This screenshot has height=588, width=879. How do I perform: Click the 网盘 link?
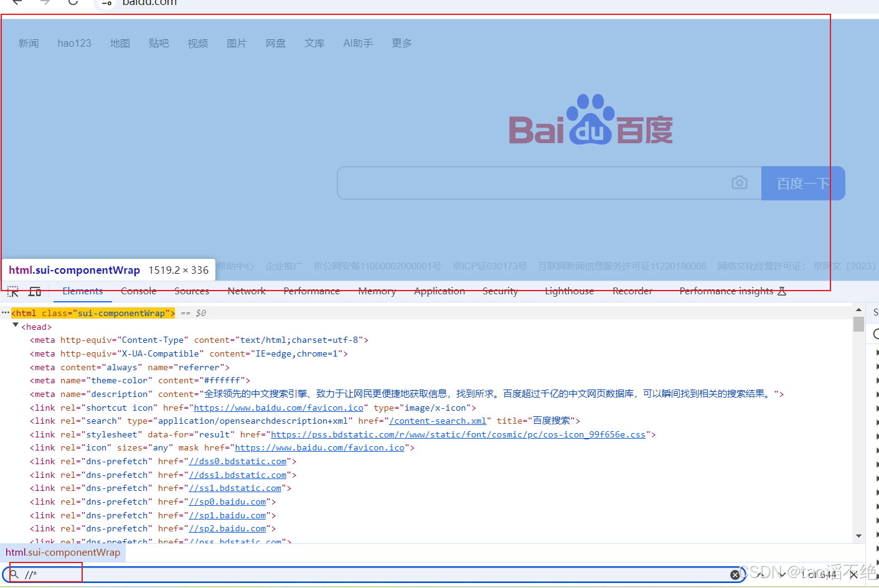(x=276, y=43)
